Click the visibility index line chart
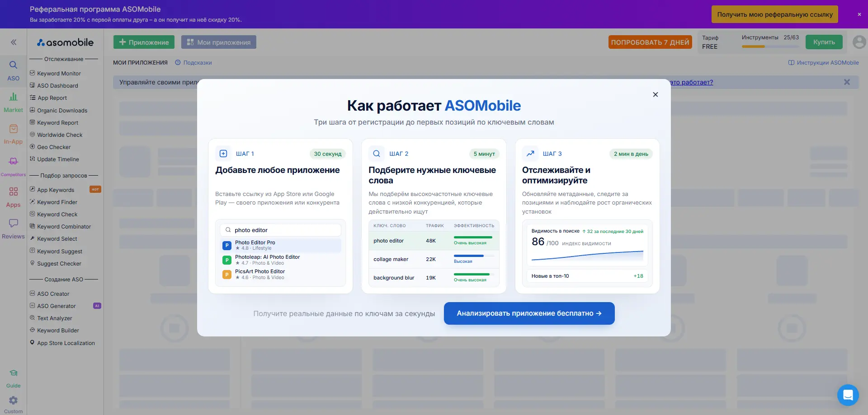The width and height of the screenshot is (868, 415). coord(587,256)
